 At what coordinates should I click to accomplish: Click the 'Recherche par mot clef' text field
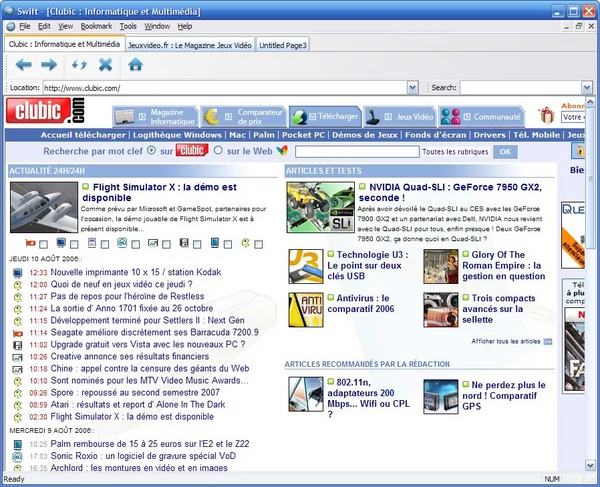tap(357, 152)
